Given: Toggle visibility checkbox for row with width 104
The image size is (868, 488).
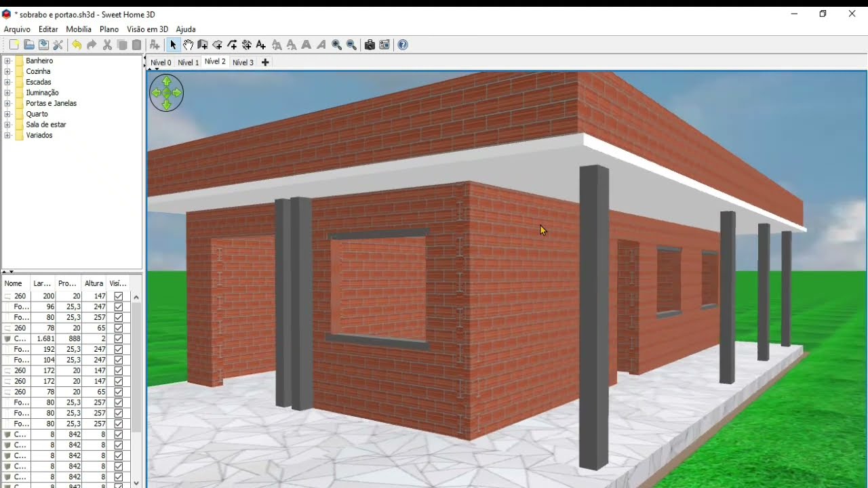Looking at the screenshot, I should pyautogui.click(x=119, y=360).
